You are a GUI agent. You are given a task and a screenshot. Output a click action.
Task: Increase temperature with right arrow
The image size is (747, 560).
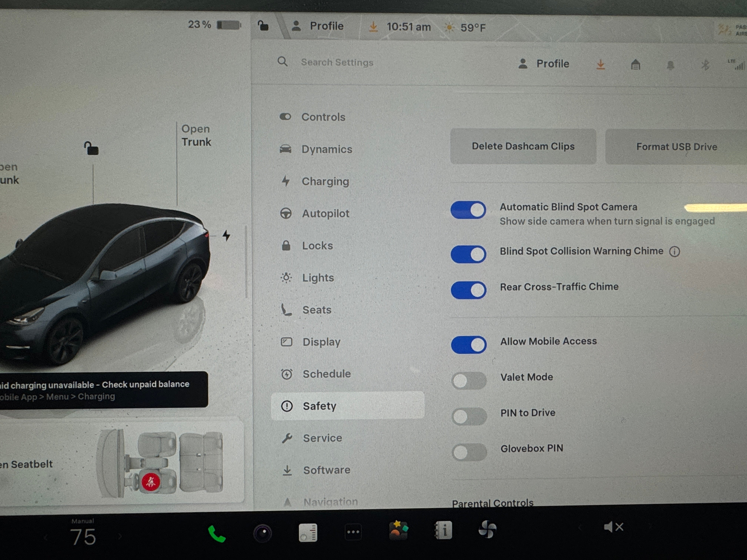[120, 536]
